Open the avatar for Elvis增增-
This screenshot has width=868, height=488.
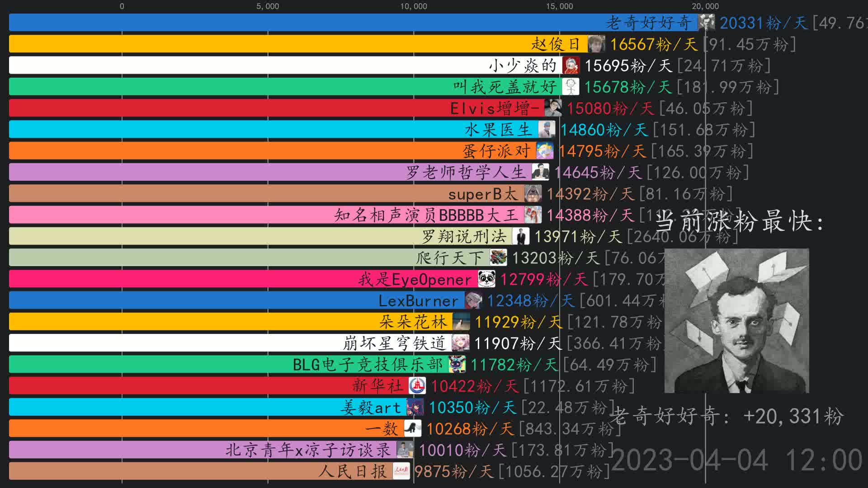click(x=553, y=108)
